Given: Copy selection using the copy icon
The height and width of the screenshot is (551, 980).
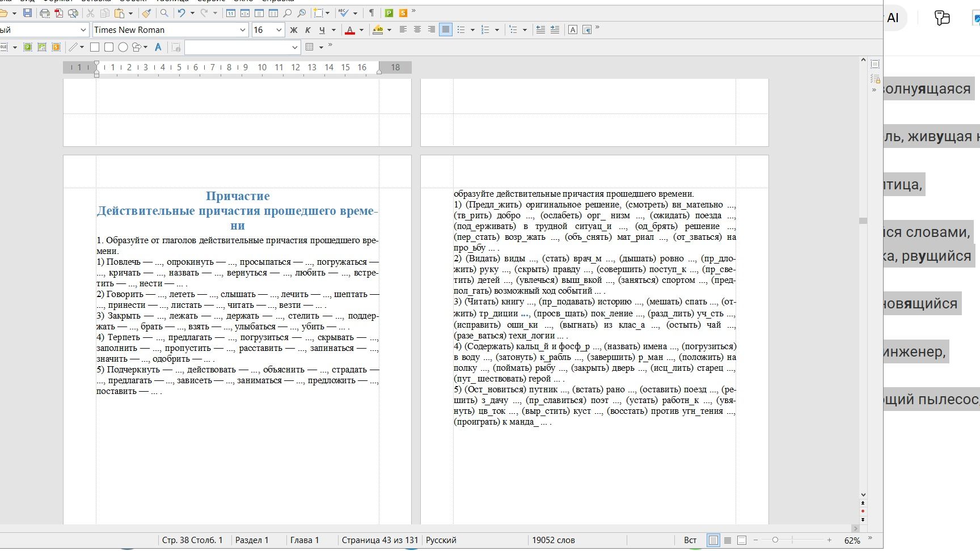Looking at the screenshot, I should point(105,12).
